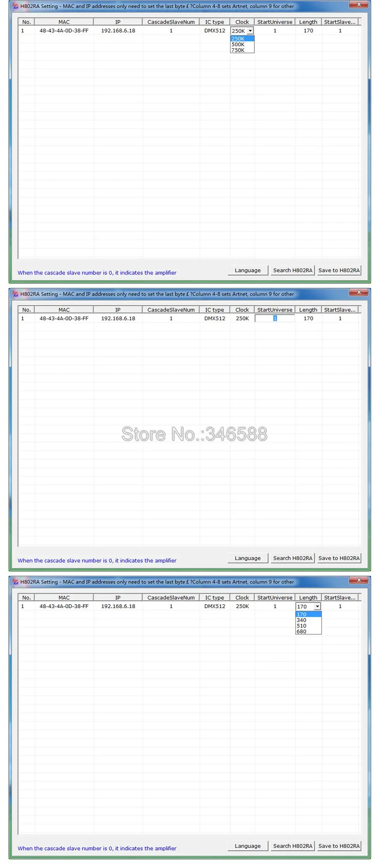Click H802RA app icon in window with Clock list open
Screen dimensions: 389x868
tap(16, 6)
